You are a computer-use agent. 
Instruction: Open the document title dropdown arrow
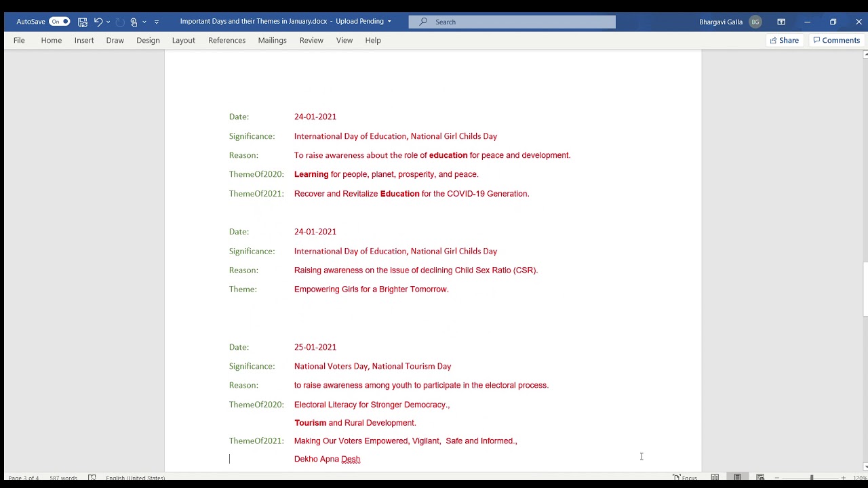389,22
